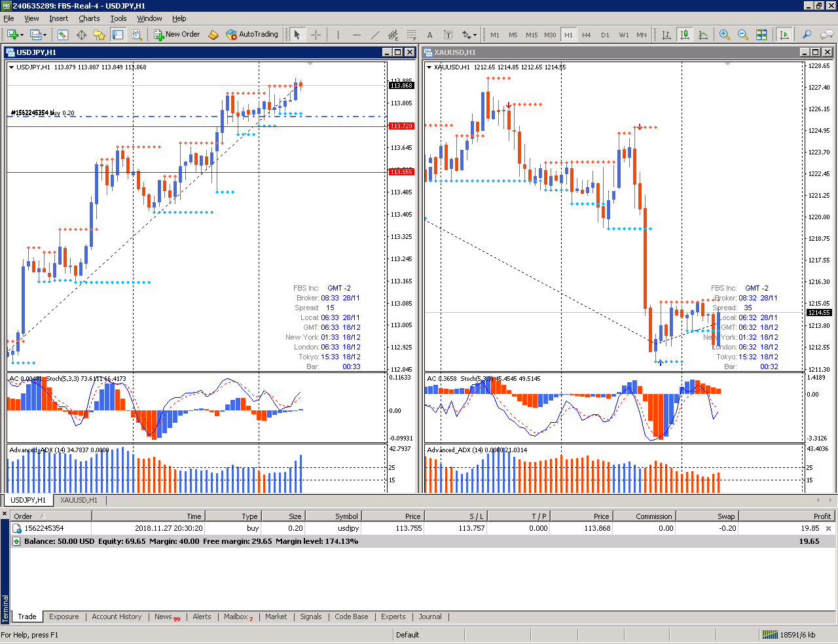
Task: Switch to the XAUUSD,H1 chart tab
Action: [x=79, y=500]
